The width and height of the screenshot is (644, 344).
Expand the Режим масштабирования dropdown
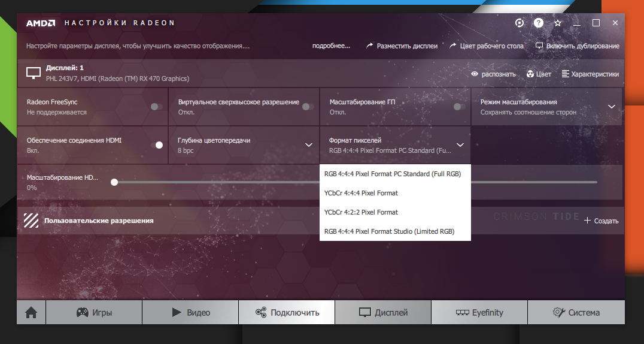pyautogui.click(x=612, y=107)
